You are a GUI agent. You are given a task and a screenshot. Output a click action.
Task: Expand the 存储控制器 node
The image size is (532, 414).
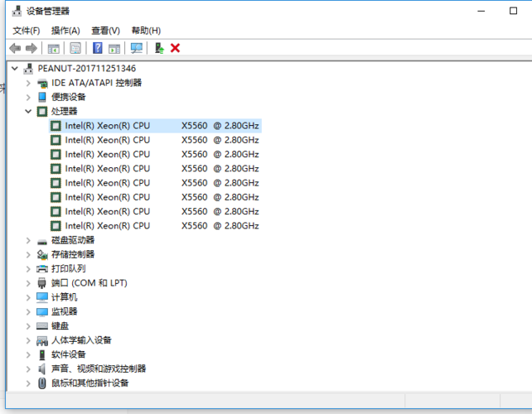coord(28,255)
